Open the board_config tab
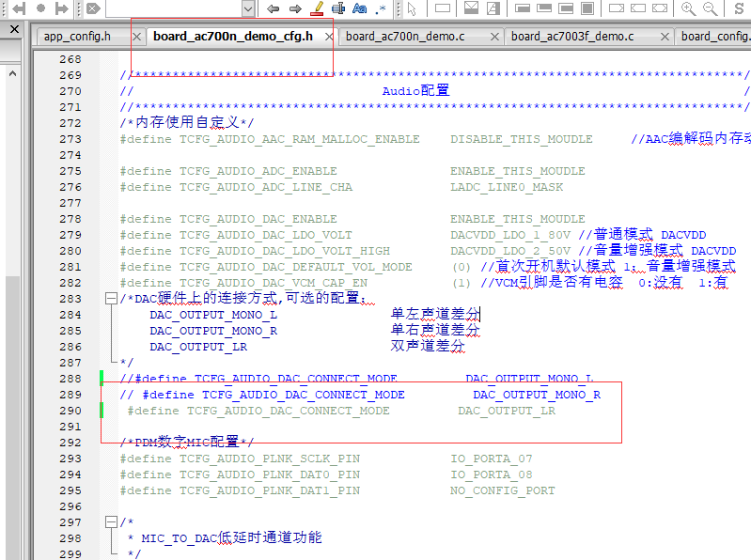751x560 pixels. click(715, 37)
